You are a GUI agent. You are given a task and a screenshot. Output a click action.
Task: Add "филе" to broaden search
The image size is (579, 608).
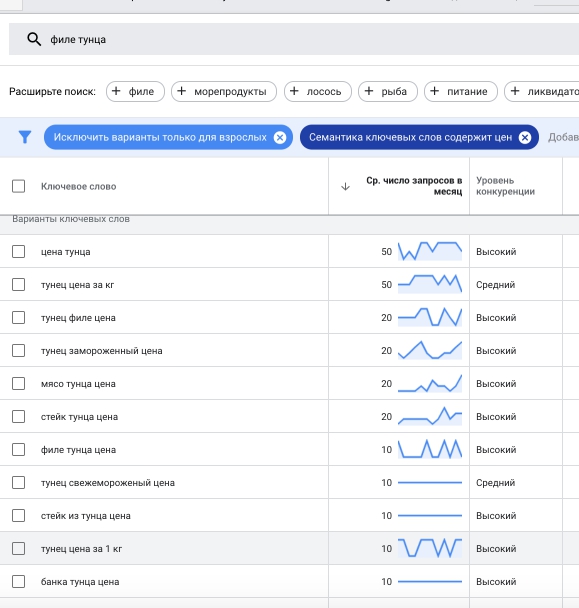tap(135, 92)
